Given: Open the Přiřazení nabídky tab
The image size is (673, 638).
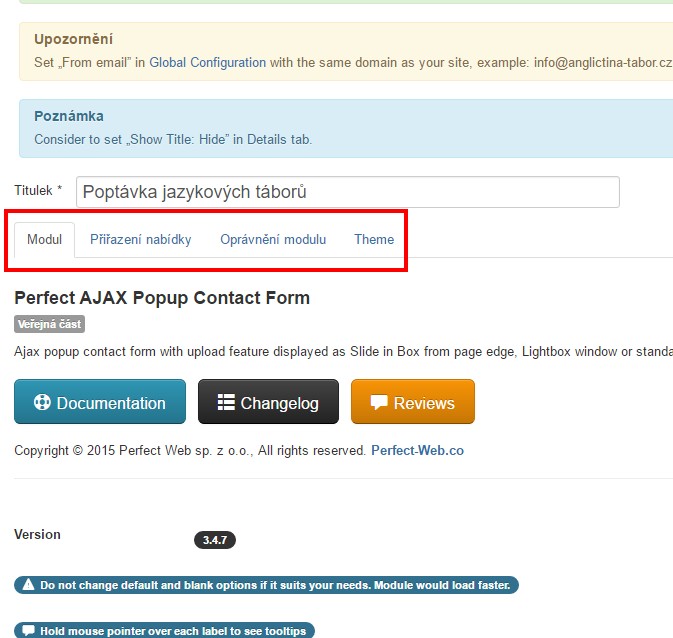Looking at the screenshot, I should tap(140, 239).
